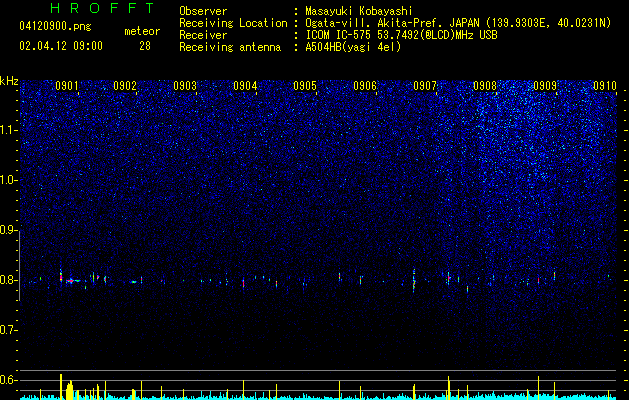Click the Receiving Location label
The height and width of the screenshot is (400, 629).
233,23
